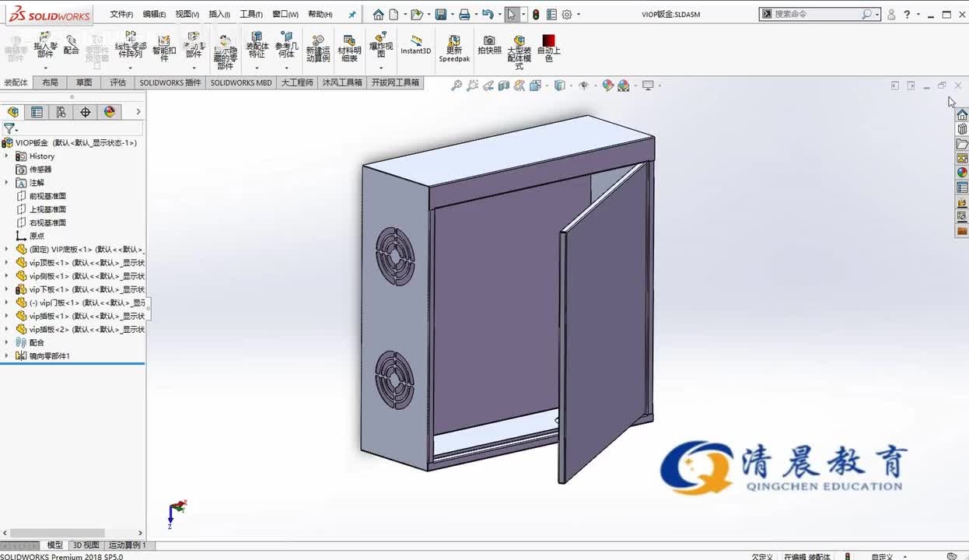Open the DimXpertManager crosshair tab icon
This screenshot has height=560, width=969.
point(85,112)
